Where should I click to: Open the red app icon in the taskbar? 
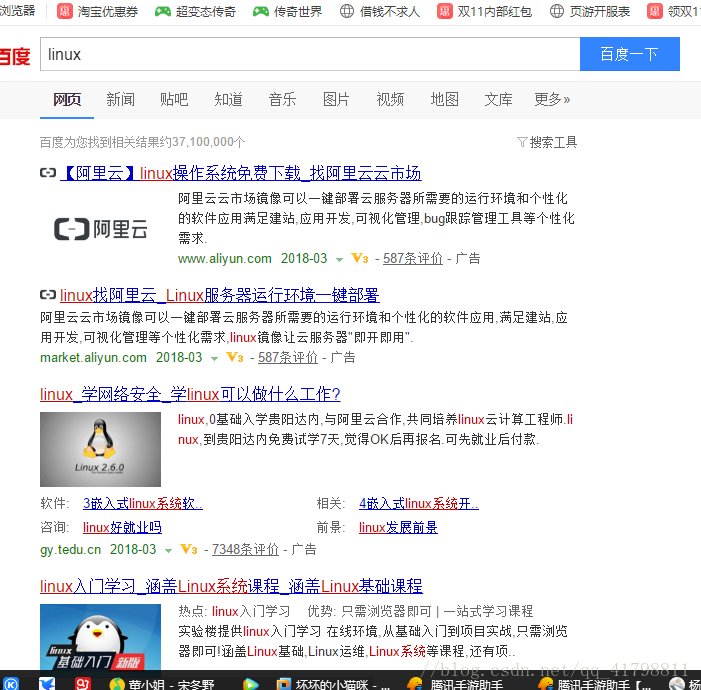tap(83, 684)
